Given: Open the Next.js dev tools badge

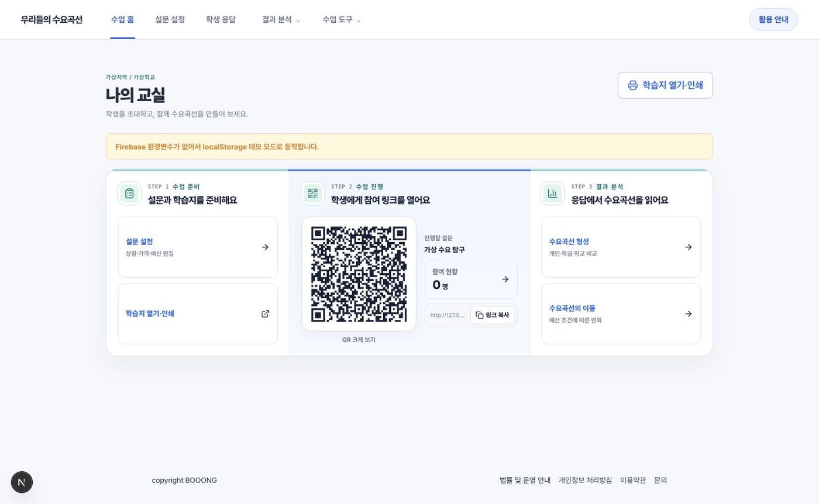Looking at the screenshot, I should pos(22,482).
